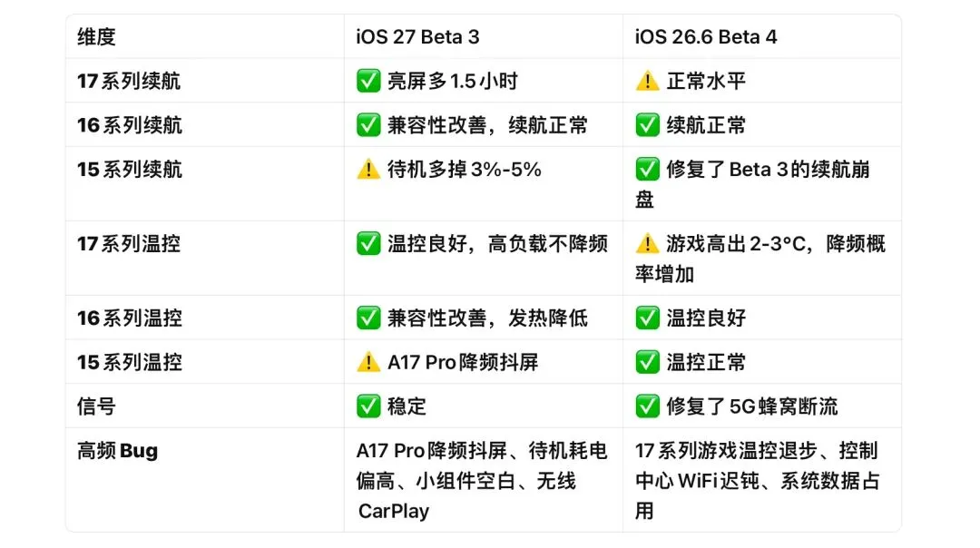Select the 15系列温控 row label

130,362
